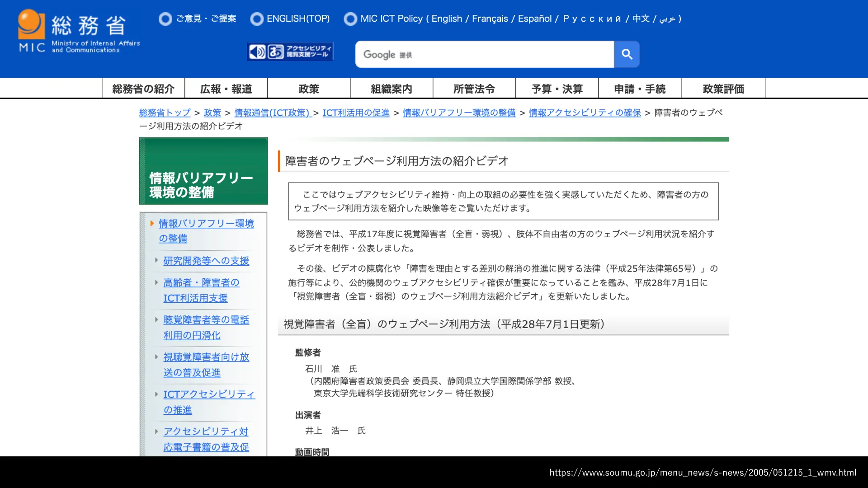Image resolution: width=868 pixels, height=488 pixels.
Task: Click the bullet icon beside ENGLISH(TOP)
Action: pyautogui.click(x=257, y=19)
